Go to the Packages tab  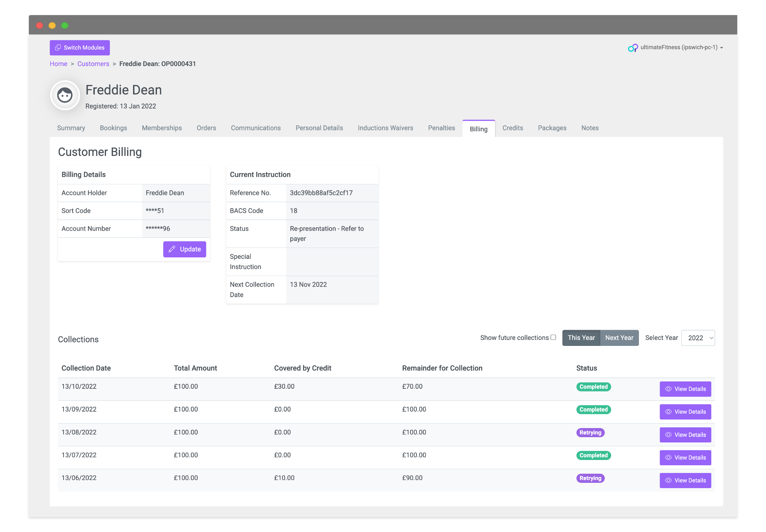pos(552,128)
